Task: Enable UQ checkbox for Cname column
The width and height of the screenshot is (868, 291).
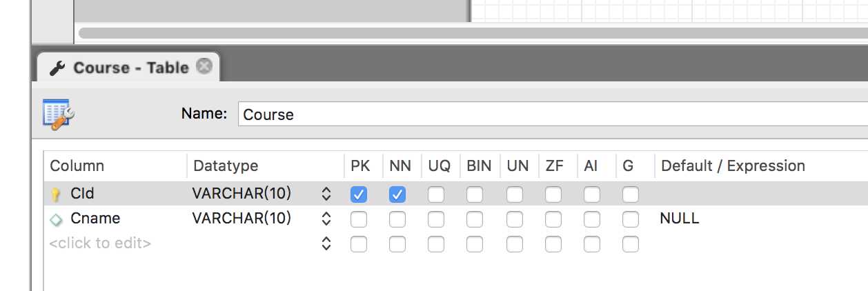Action: pyautogui.click(x=436, y=219)
